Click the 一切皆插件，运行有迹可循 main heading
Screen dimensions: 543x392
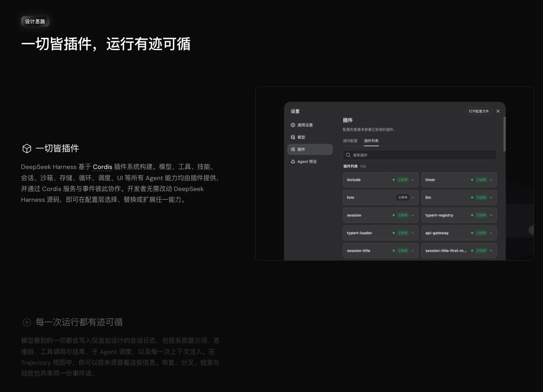[106, 44]
